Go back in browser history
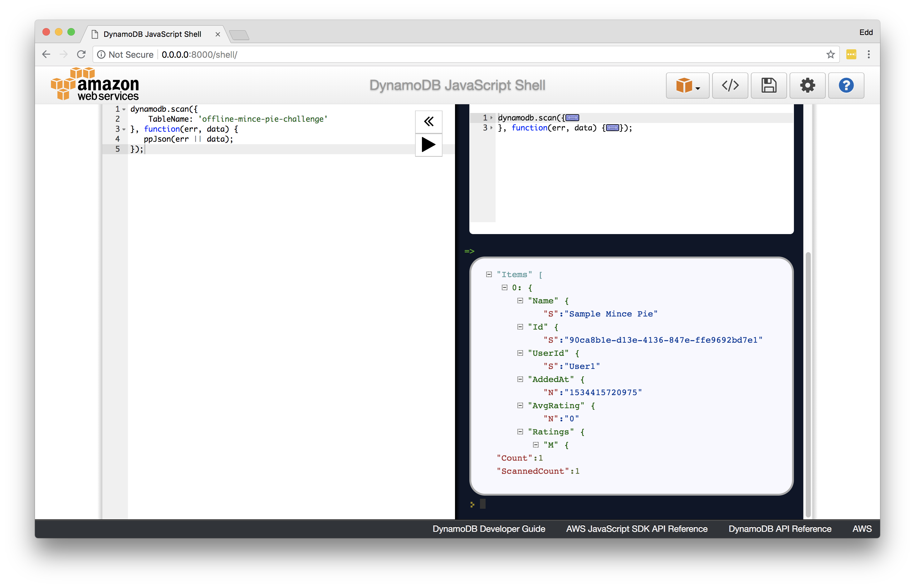 (x=46, y=55)
